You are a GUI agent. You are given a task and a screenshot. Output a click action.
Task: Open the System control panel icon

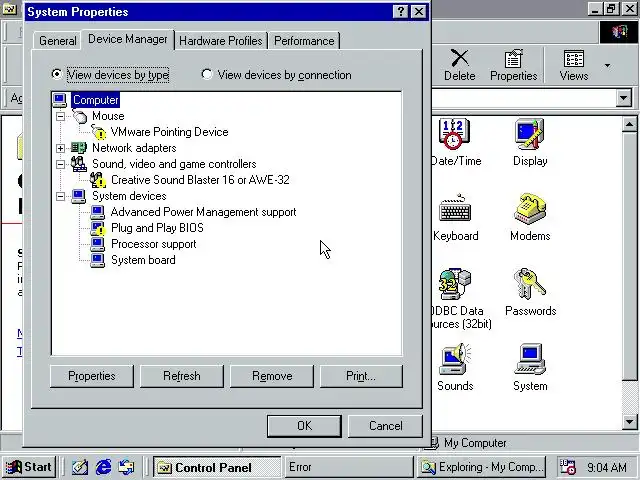(530, 359)
